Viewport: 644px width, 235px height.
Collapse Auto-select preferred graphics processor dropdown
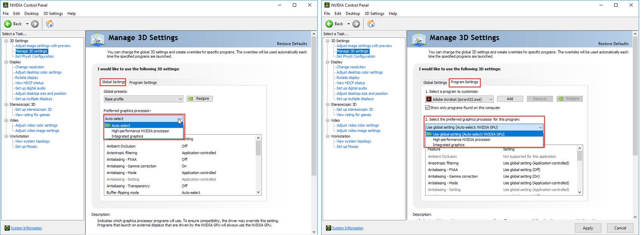pyautogui.click(x=180, y=119)
